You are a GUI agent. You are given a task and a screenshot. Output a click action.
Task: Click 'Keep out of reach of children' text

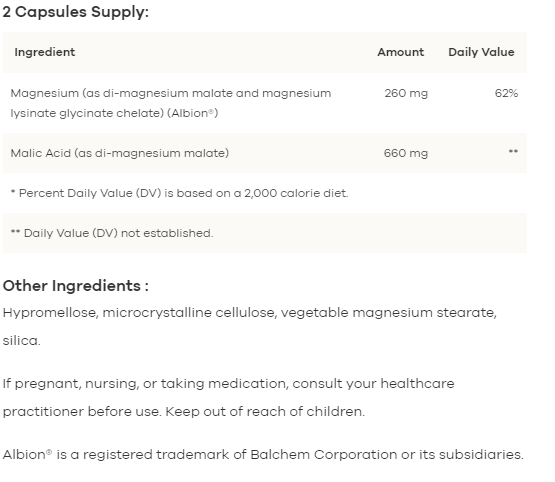pos(265,412)
